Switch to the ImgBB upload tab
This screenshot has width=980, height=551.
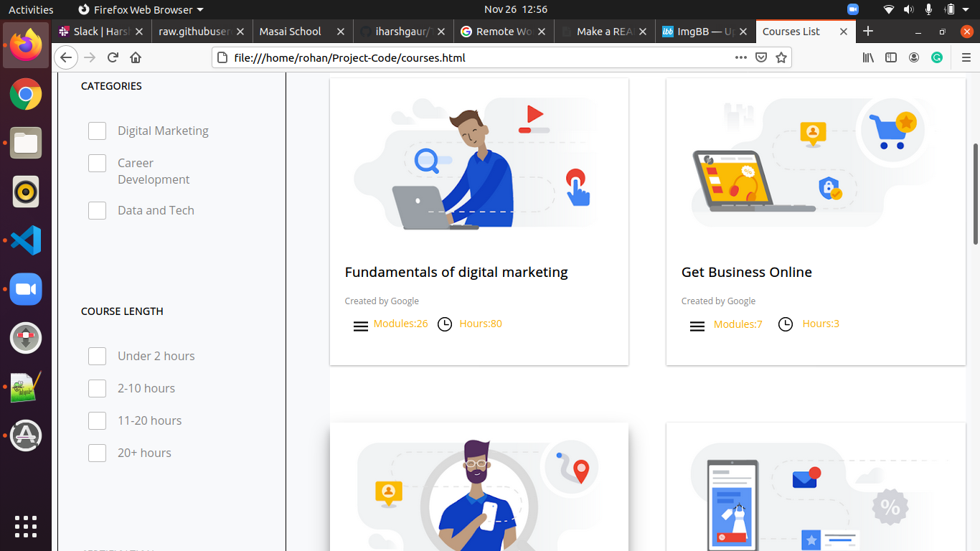(x=705, y=32)
